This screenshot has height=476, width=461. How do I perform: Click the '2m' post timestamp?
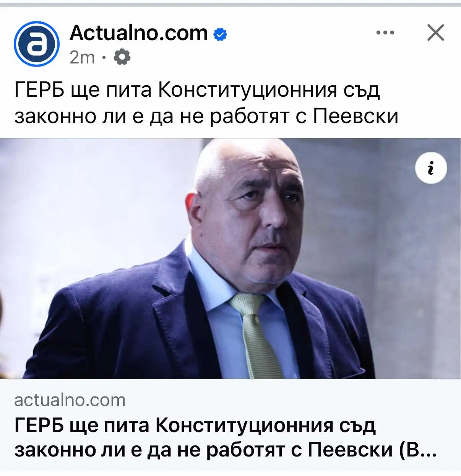[82, 57]
